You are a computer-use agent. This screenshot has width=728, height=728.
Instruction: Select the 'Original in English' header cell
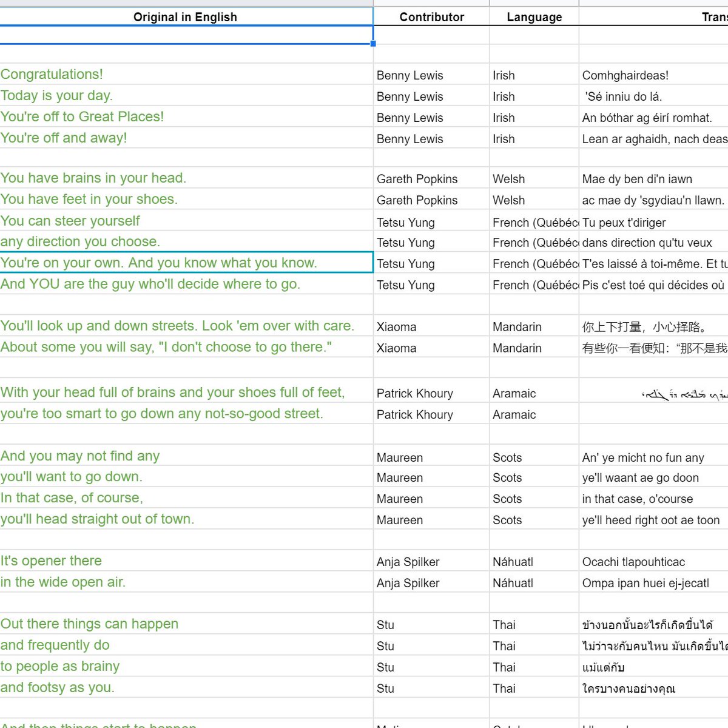186,16
